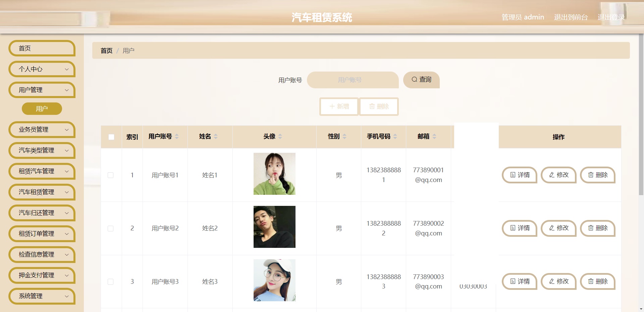Click the 用户账号3 cell

point(165,281)
